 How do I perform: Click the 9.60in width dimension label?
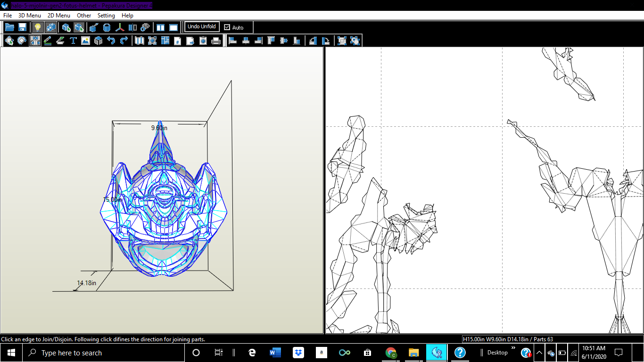coord(159,128)
